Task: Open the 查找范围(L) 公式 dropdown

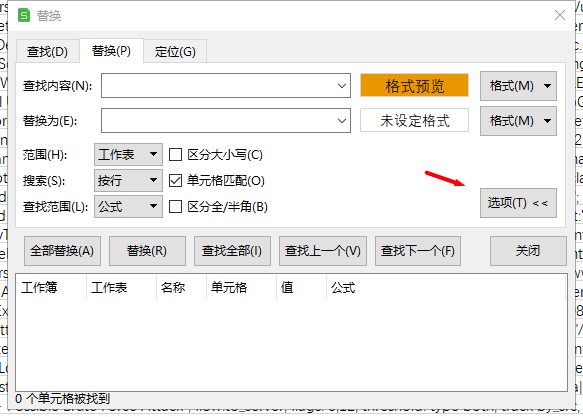Action: point(128,206)
